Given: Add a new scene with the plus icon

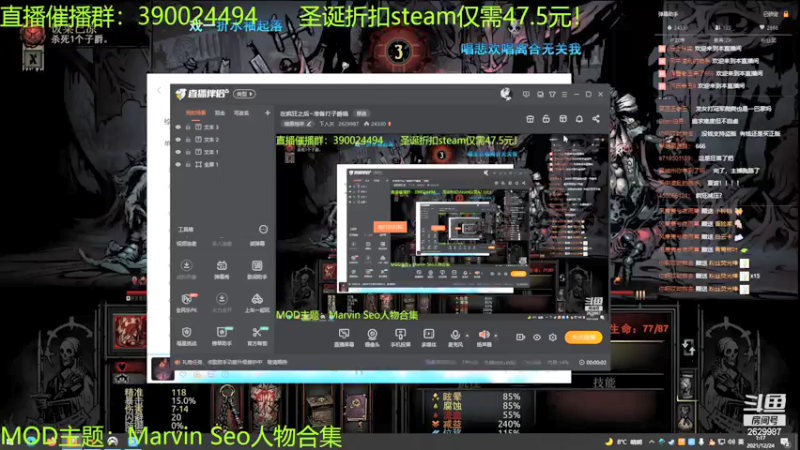Looking at the screenshot, I should click(267, 113).
